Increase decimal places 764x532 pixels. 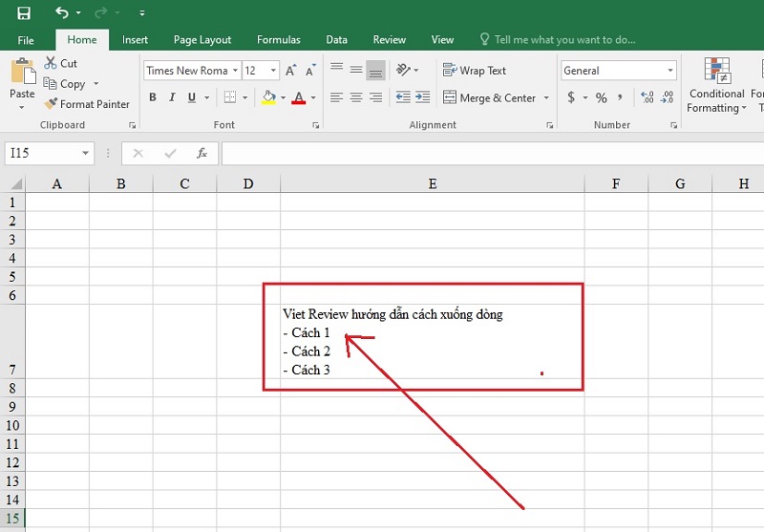tap(647, 97)
